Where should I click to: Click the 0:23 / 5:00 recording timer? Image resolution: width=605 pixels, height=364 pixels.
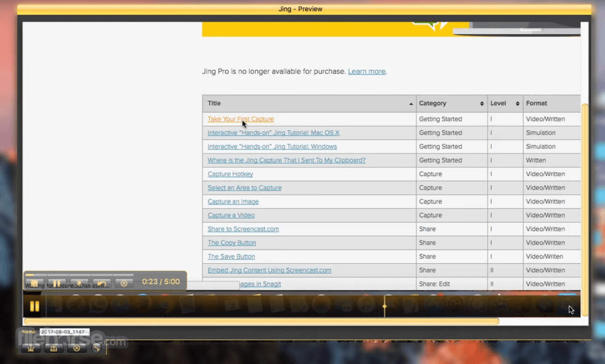click(161, 282)
